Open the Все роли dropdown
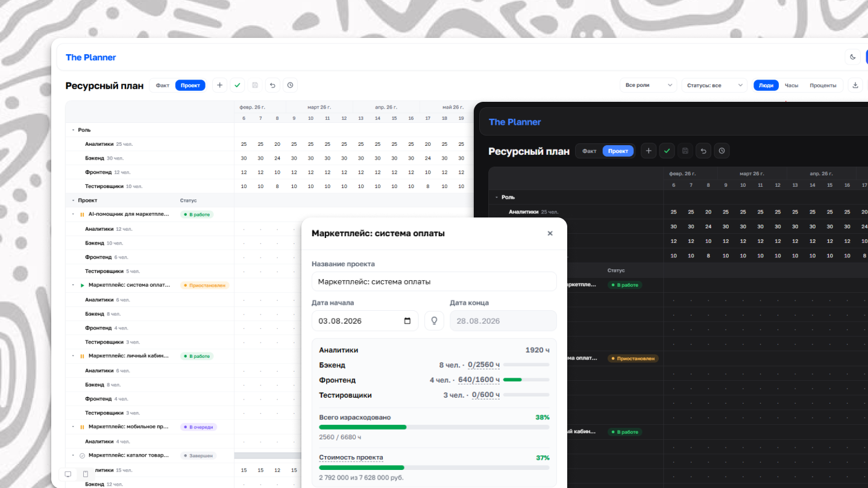Viewport: 868px width, 488px height. pos(649,86)
